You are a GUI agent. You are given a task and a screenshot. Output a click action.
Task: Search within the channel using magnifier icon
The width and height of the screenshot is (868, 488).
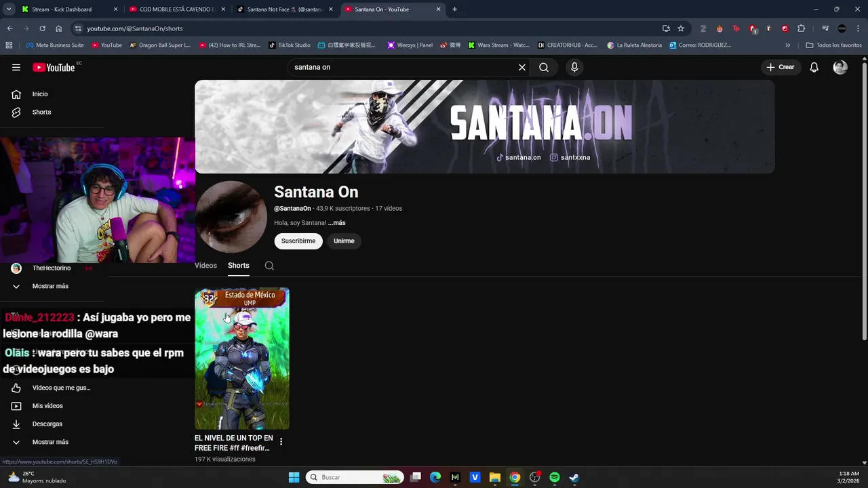pos(269,266)
